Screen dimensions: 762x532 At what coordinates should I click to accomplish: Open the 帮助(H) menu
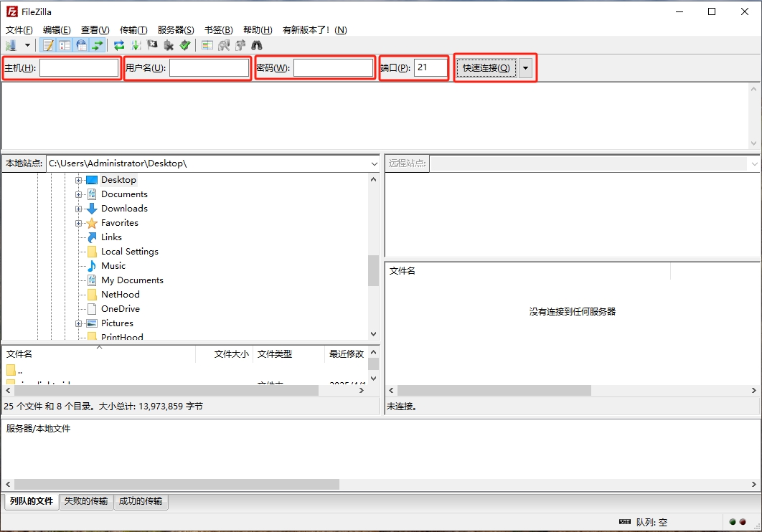tap(258, 30)
